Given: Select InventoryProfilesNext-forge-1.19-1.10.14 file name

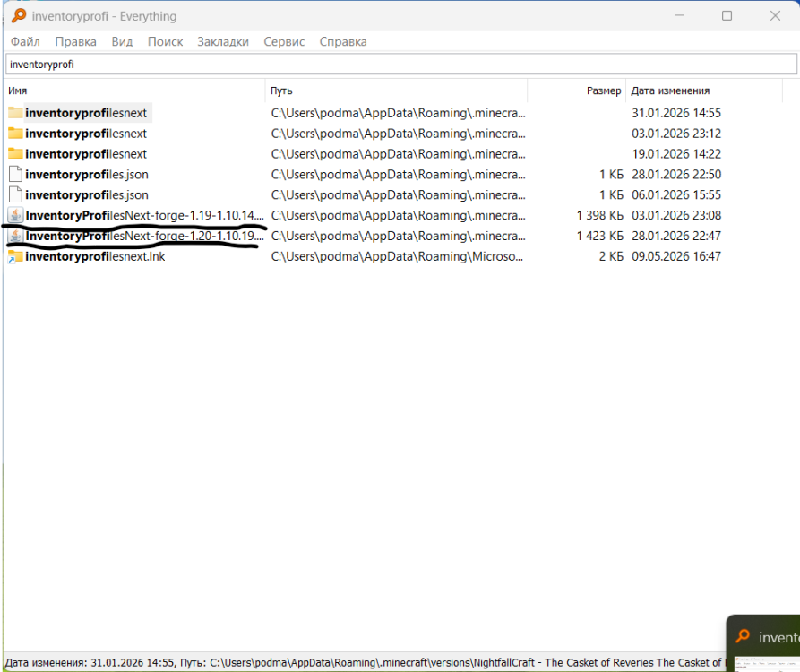Looking at the screenshot, I should 144,215.
